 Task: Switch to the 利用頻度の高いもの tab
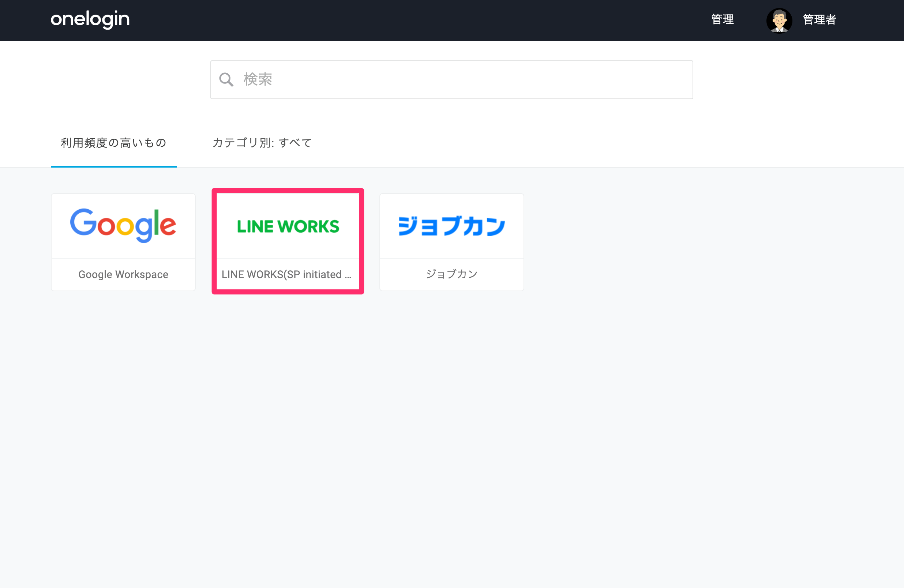(113, 143)
